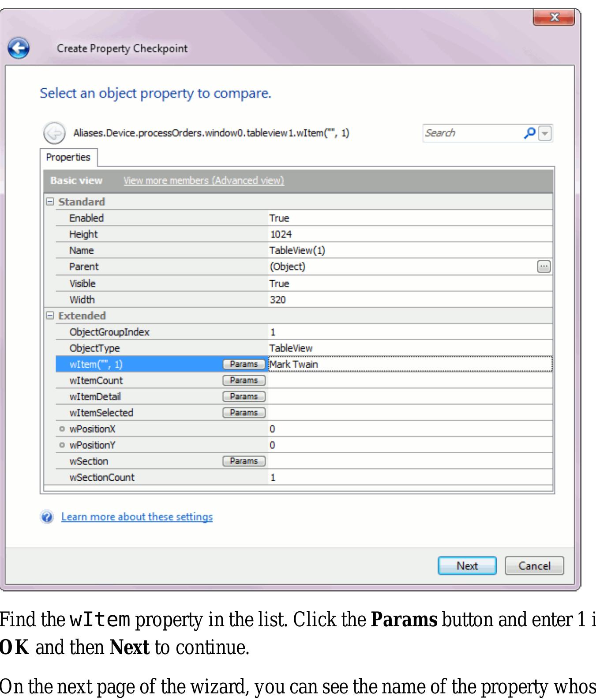Click Params button for wItem

[x=244, y=364]
